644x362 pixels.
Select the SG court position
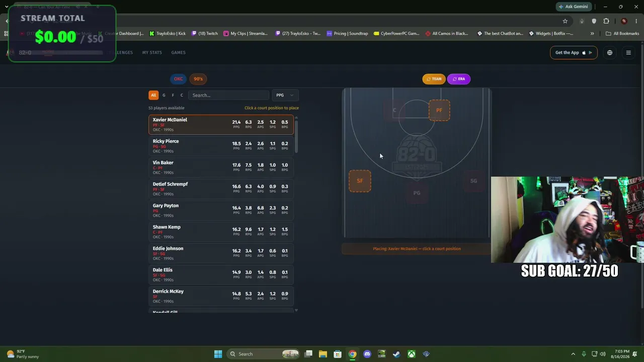pos(473,181)
